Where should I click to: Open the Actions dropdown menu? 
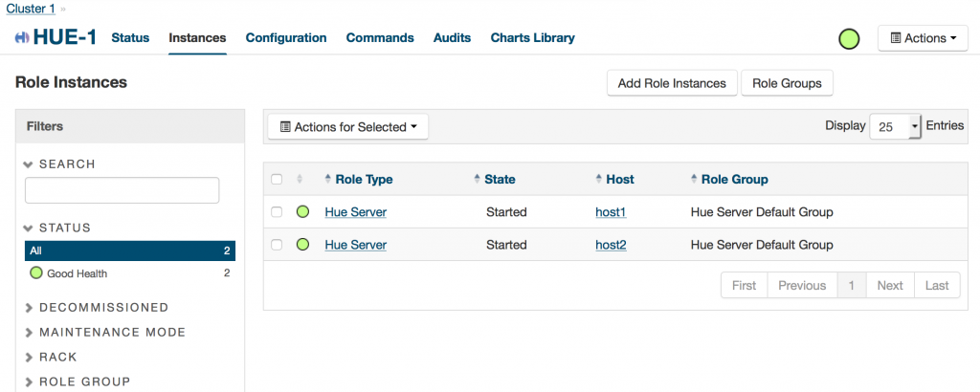pos(924,38)
